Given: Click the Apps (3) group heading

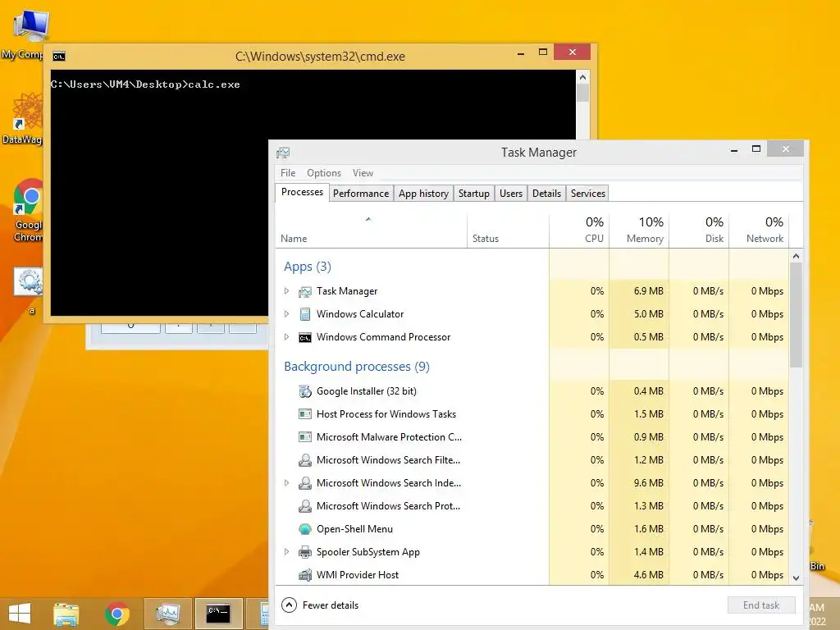Looking at the screenshot, I should pos(308,267).
